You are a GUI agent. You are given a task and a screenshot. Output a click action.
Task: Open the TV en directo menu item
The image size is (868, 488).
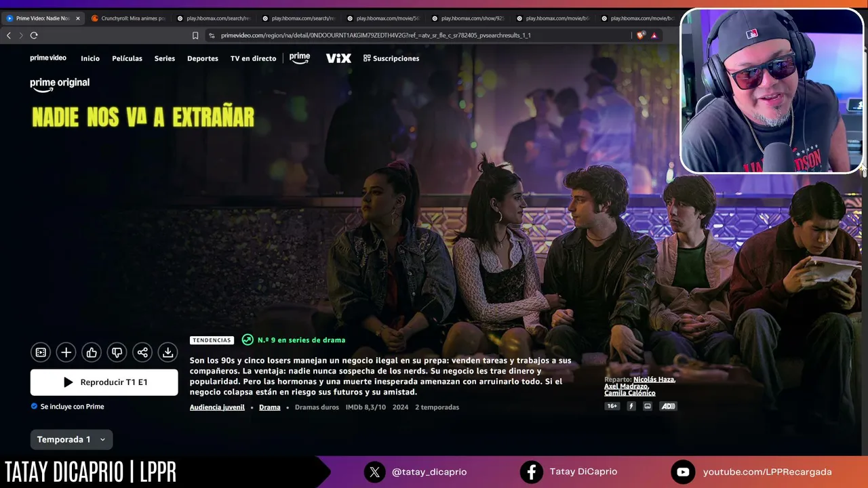(253, 58)
